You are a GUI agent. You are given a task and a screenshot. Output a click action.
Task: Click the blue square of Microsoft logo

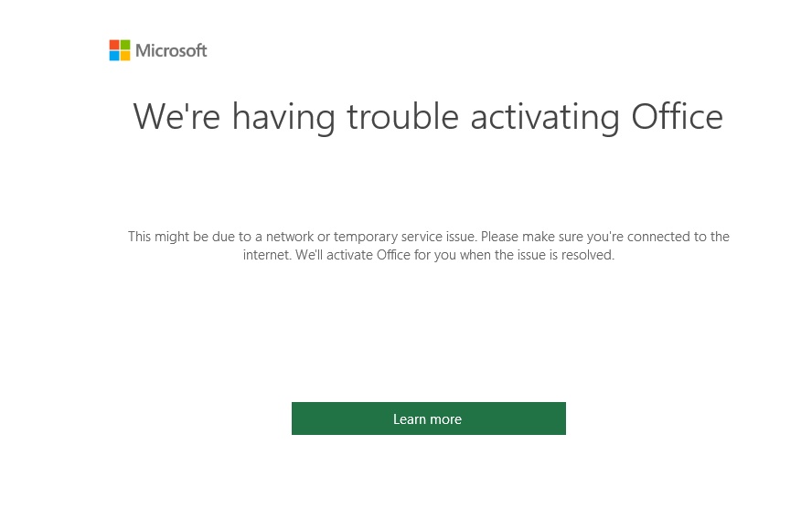114,56
